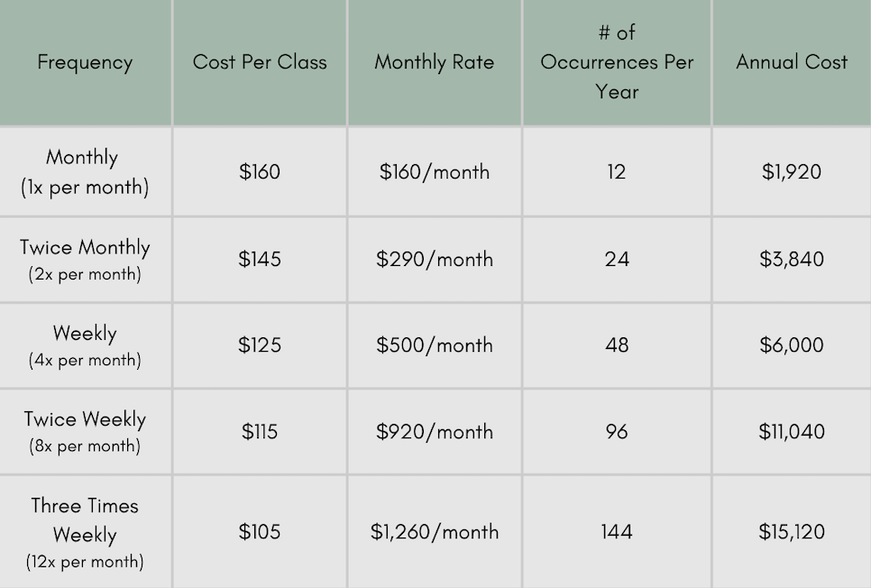Click the 48 occurrences cell
Image resolution: width=871 pixels, height=588 pixels.
click(617, 345)
